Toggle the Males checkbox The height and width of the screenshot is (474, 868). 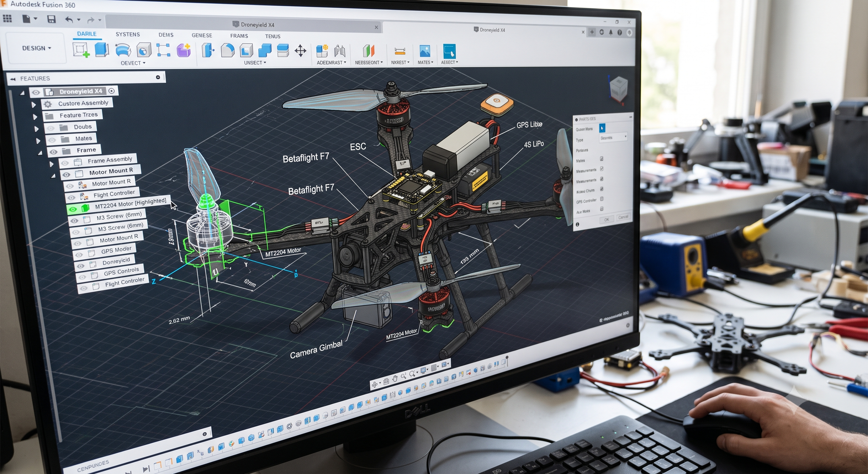point(602,159)
